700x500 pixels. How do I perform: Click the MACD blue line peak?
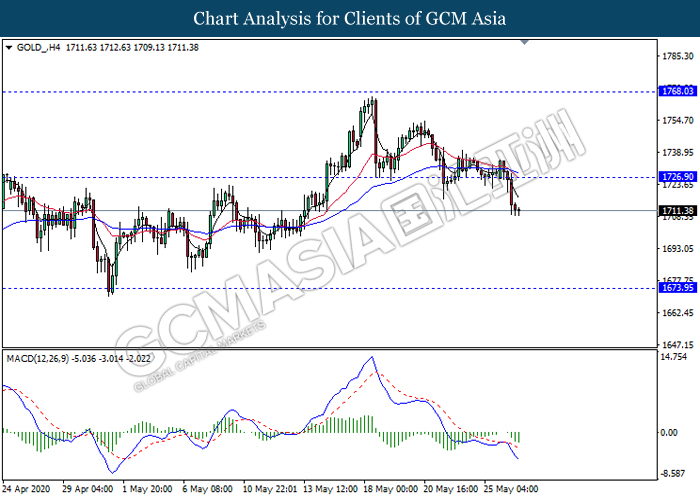click(371, 357)
